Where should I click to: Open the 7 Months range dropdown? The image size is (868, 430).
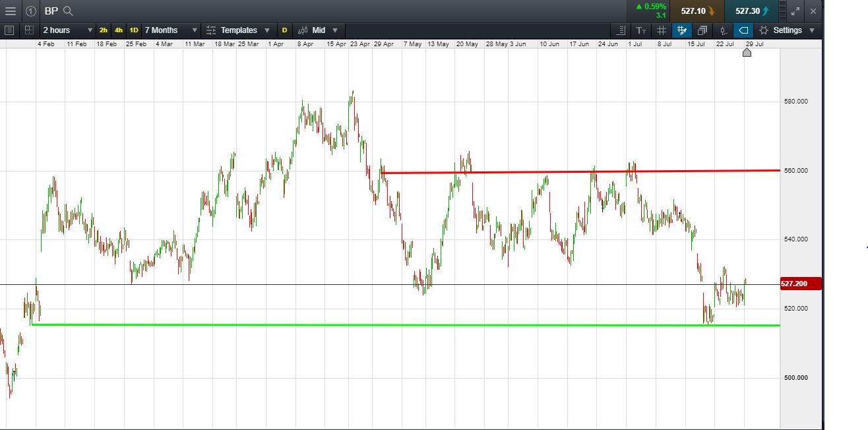tap(171, 30)
